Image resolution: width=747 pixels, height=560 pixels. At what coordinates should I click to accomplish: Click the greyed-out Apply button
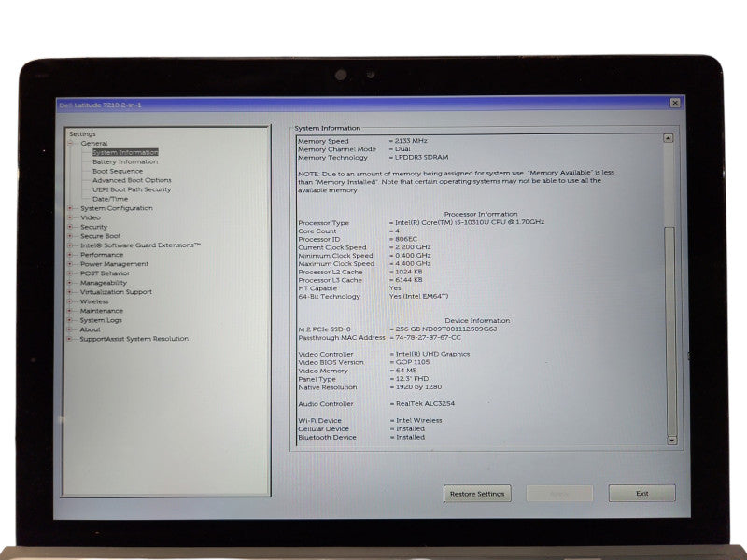coord(559,494)
